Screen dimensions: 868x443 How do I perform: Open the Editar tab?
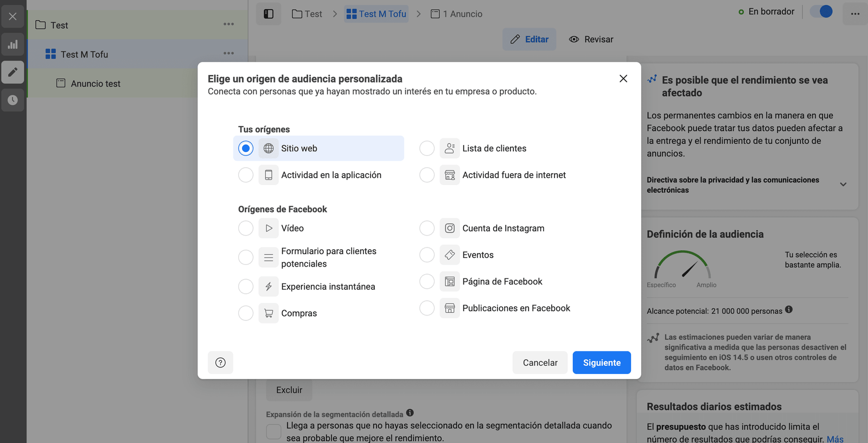(x=529, y=39)
